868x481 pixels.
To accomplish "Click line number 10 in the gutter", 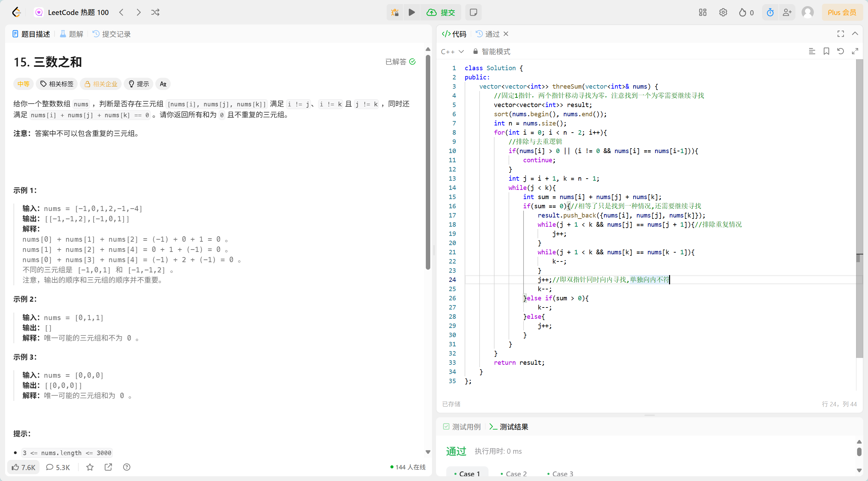I will click(x=452, y=151).
